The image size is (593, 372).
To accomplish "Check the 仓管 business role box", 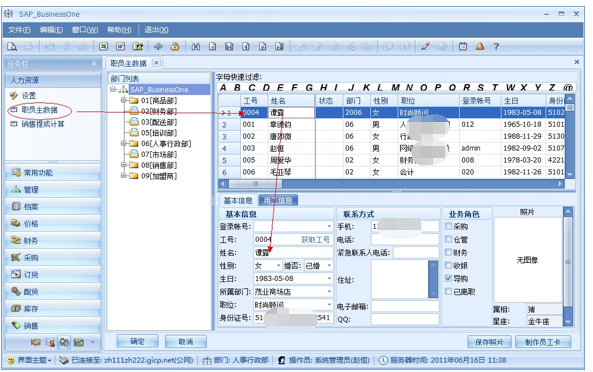I will pyautogui.click(x=449, y=239).
